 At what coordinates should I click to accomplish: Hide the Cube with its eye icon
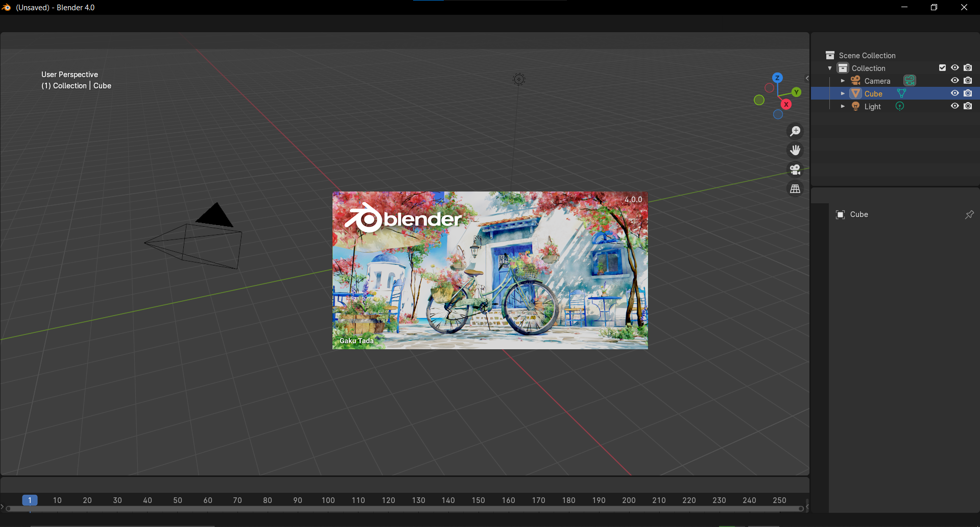click(954, 93)
